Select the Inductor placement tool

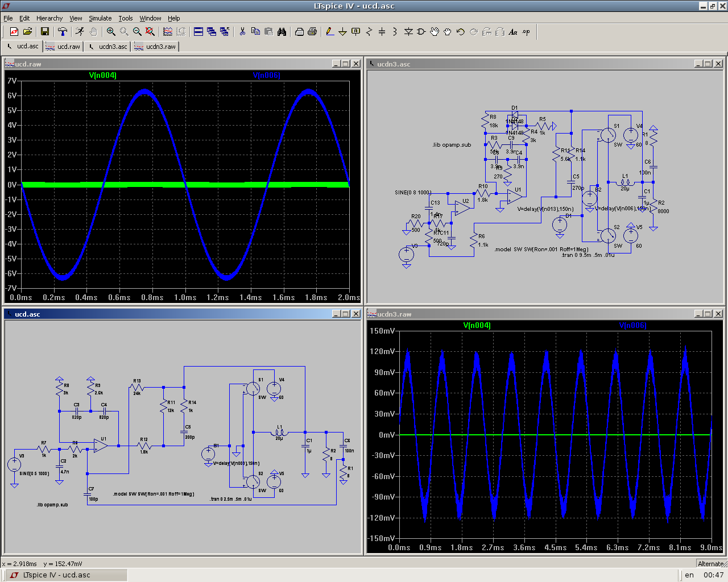395,32
